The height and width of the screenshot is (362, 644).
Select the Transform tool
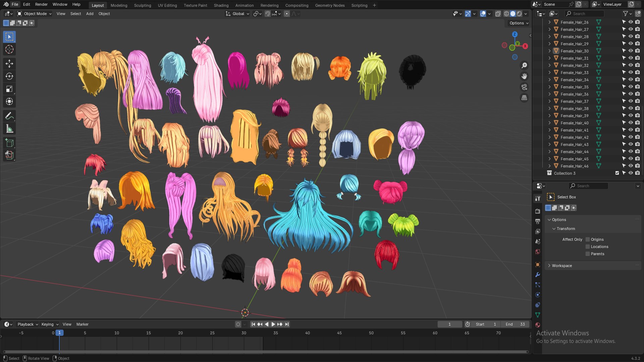(9, 102)
